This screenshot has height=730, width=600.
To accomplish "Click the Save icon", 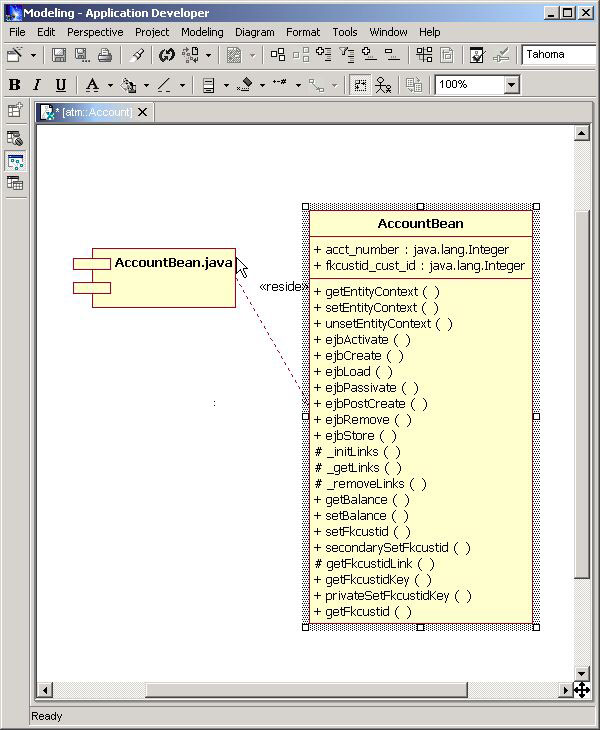I will [59, 55].
